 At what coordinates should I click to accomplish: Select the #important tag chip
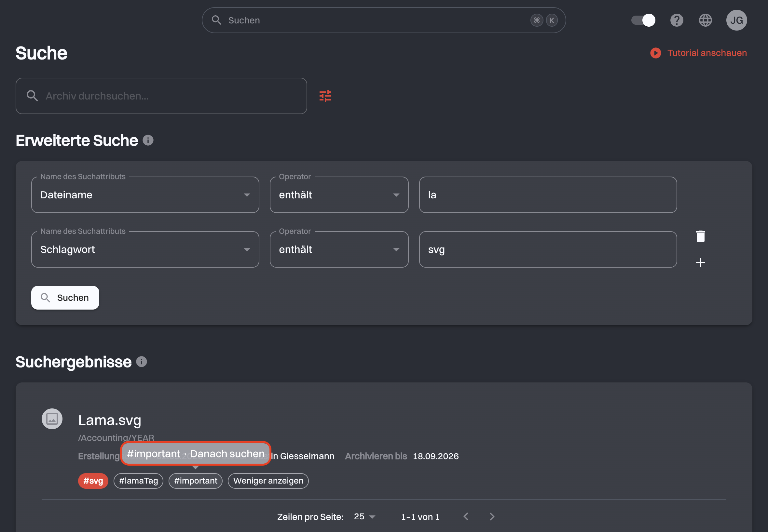point(196,481)
